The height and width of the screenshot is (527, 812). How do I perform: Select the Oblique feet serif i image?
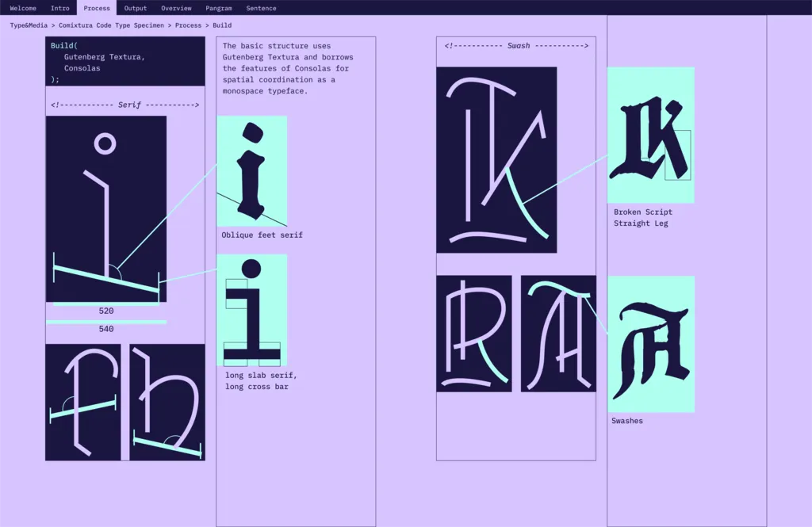click(x=251, y=171)
